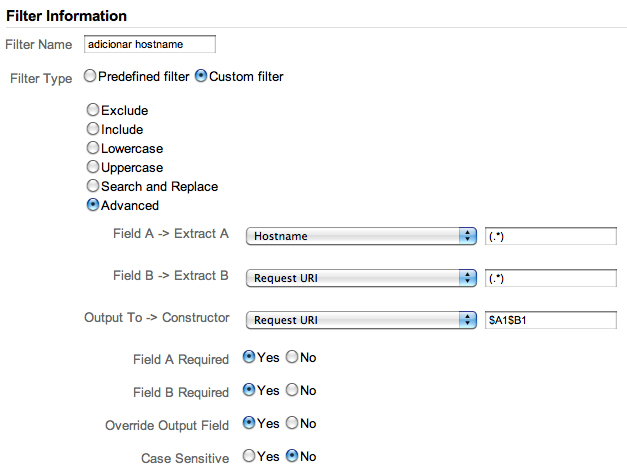
Task: Select the Uppercase radio option
Action: click(94, 167)
